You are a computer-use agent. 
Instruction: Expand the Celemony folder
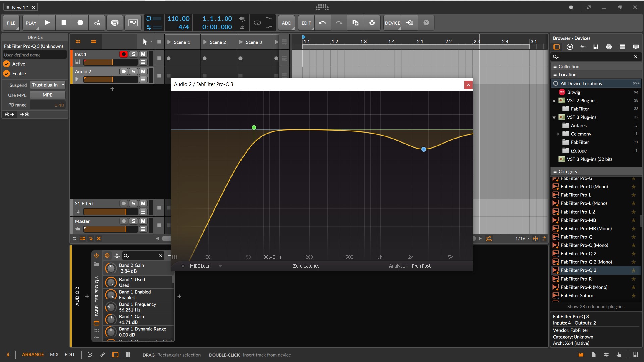558,134
